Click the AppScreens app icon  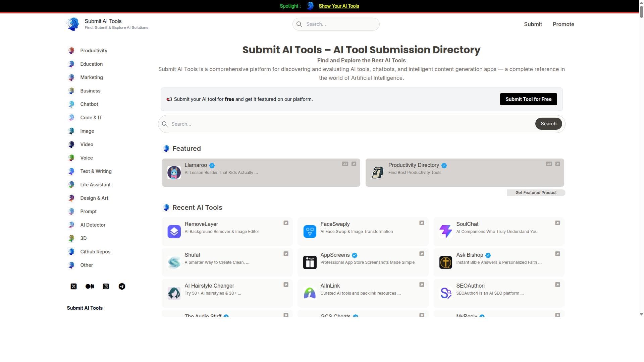point(310,262)
